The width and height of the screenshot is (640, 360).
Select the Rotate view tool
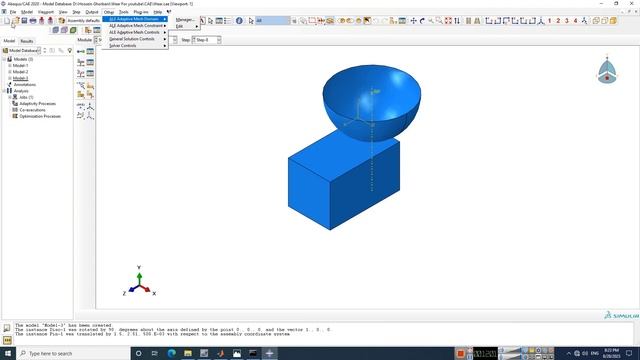click(422, 20)
